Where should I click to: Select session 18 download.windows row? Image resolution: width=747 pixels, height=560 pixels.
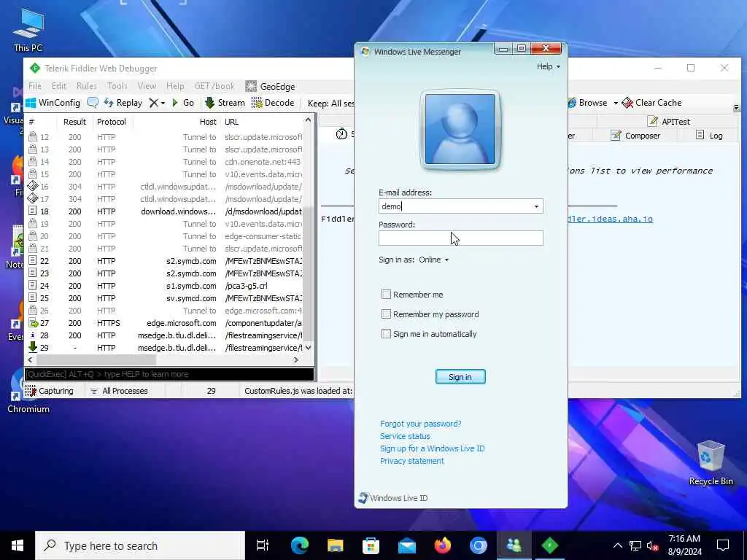[165, 211]
